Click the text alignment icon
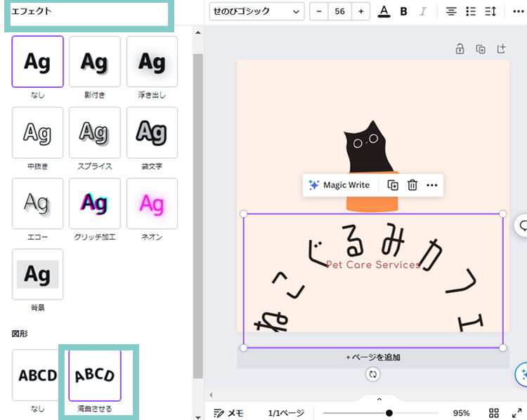 click(451, 11)
